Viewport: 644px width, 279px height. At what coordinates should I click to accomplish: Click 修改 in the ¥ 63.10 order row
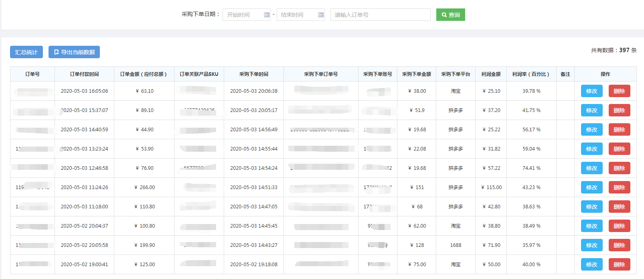coord(592,91)
